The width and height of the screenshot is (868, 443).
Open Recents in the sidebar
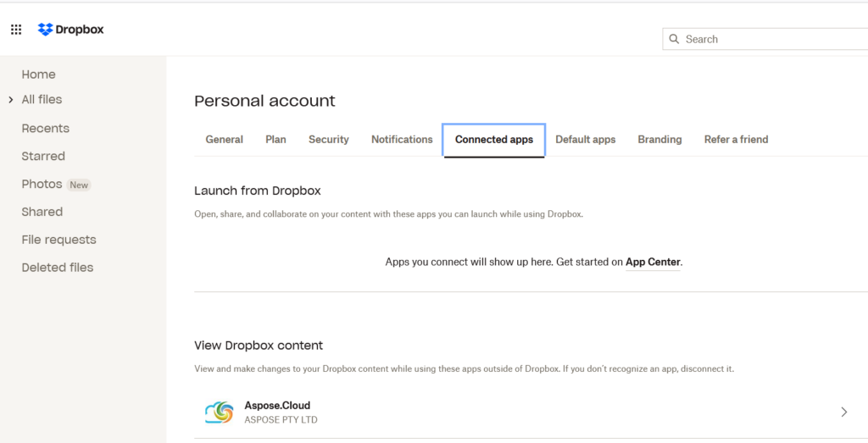click(x=46, y=129)
